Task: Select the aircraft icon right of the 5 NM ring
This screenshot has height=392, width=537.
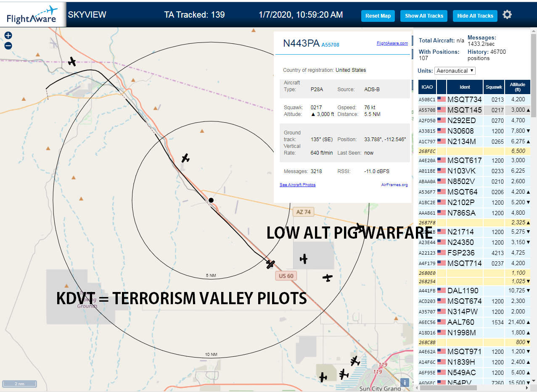Action: coord(304,259)
